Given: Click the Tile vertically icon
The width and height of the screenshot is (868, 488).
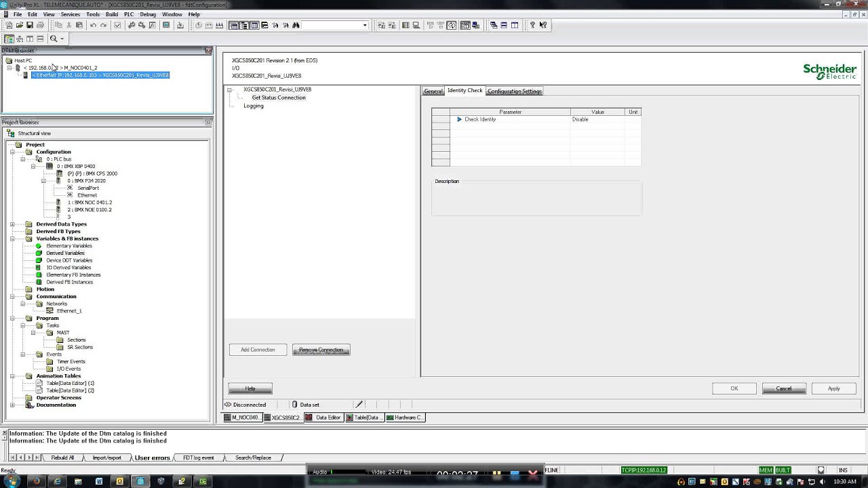Looking at the screenshot, I should (515, 25).
